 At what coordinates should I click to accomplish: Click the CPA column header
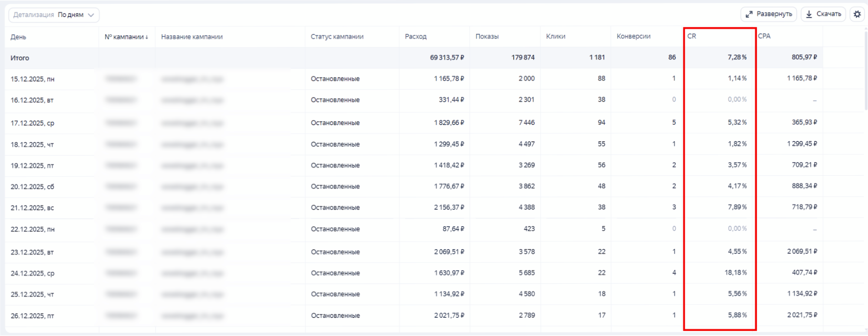click(x=764, y=36)
